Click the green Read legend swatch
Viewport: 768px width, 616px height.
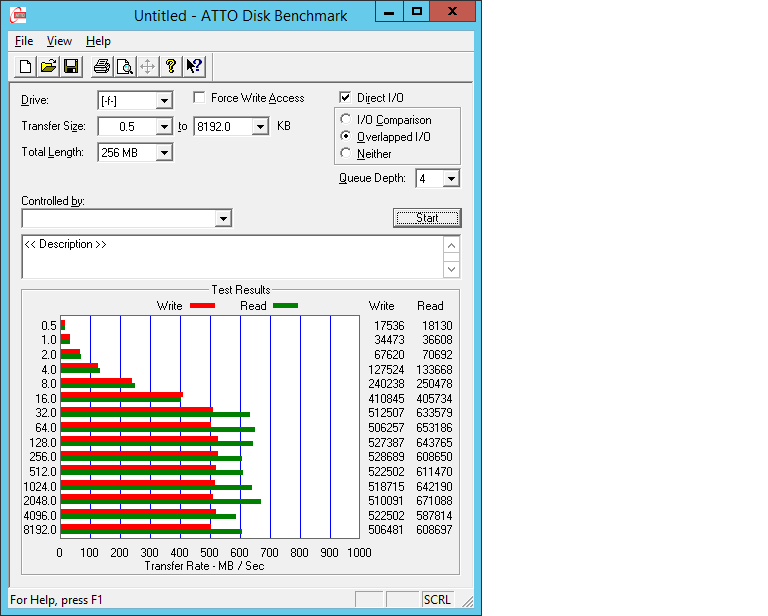click(x=285, y=306)
